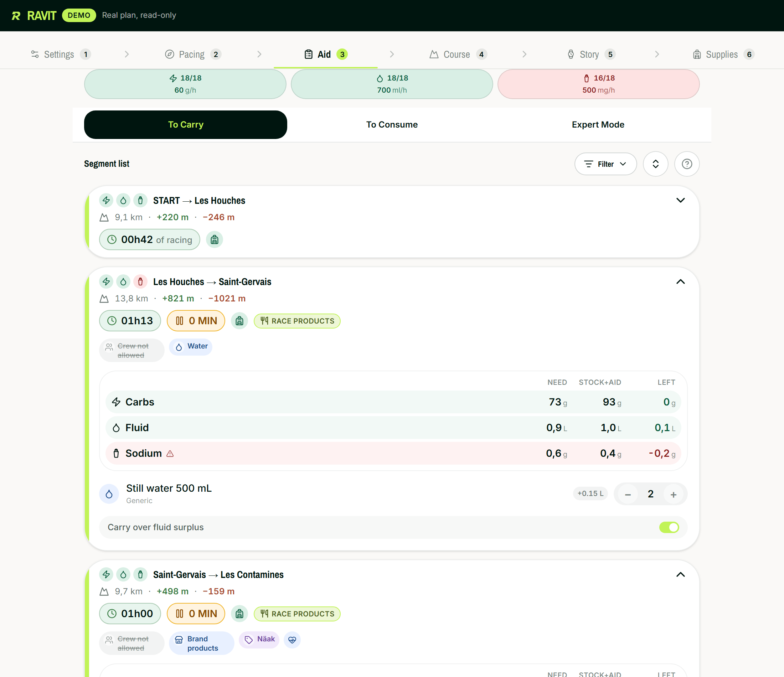784x677 pixels.
Task: Toggle Carry over fluid surplus switch
Action: pyautogui.click(x=669, y=527)
